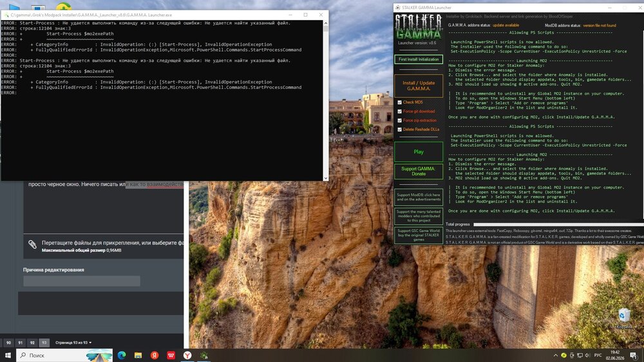644x362 pixels.
Task: Click First Install Initialization button
Action: click(x=419, y=59)
